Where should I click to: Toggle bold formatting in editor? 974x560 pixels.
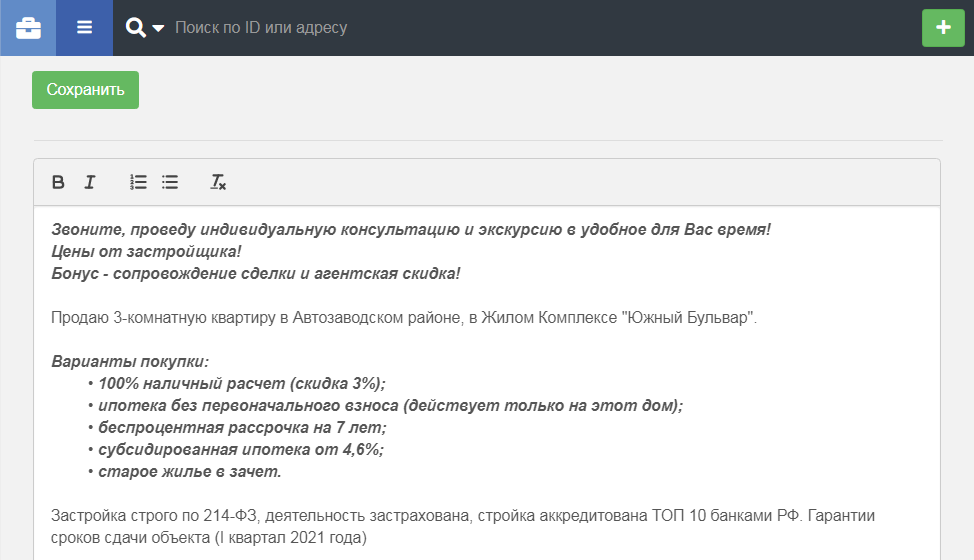[x=58, y=182]
